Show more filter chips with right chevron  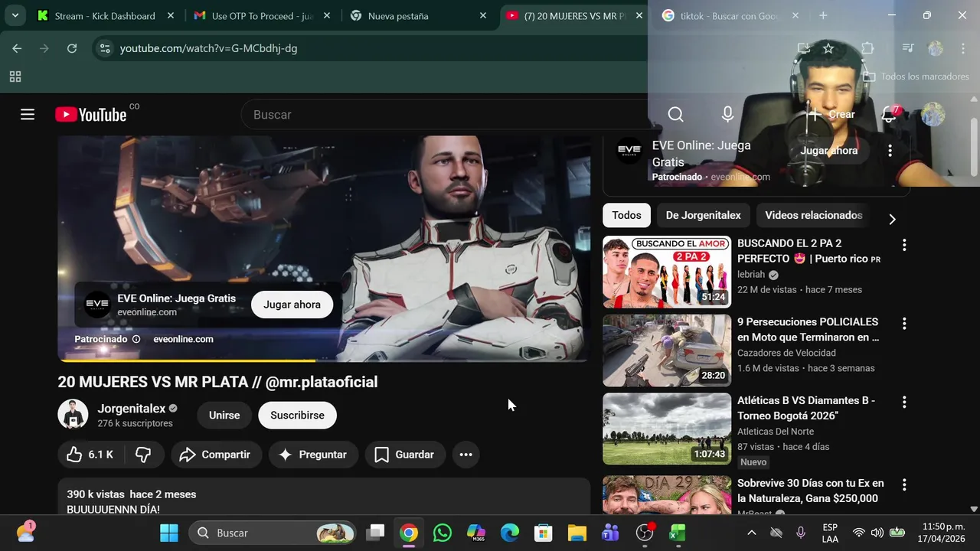[892, 219]
